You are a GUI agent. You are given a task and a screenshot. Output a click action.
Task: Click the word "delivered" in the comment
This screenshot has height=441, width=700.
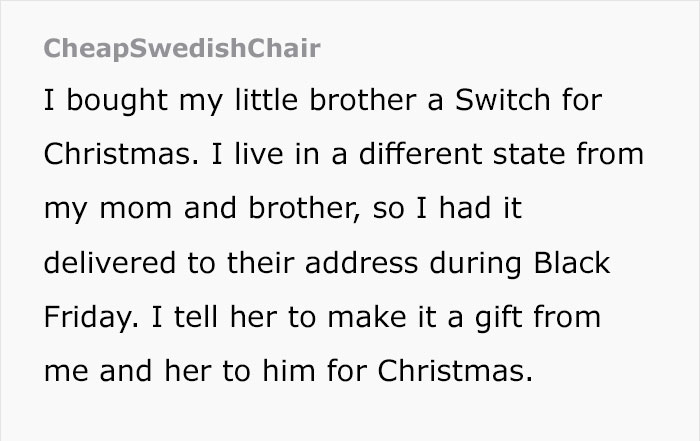click(x=106, y=265)
